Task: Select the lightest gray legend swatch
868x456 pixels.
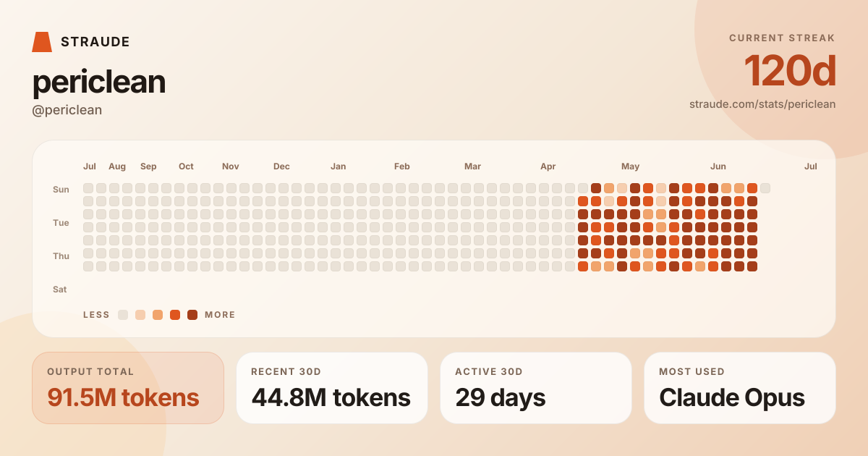Action: 123,315
